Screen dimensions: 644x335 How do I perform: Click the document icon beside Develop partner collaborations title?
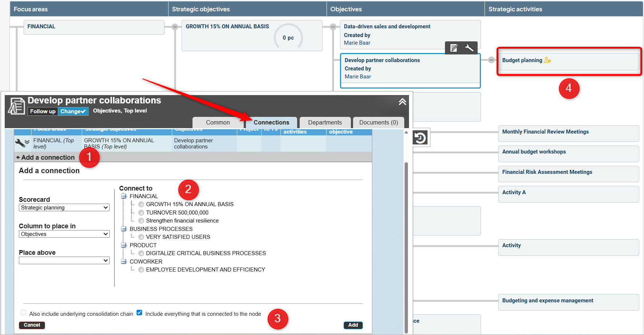point(16,106)
